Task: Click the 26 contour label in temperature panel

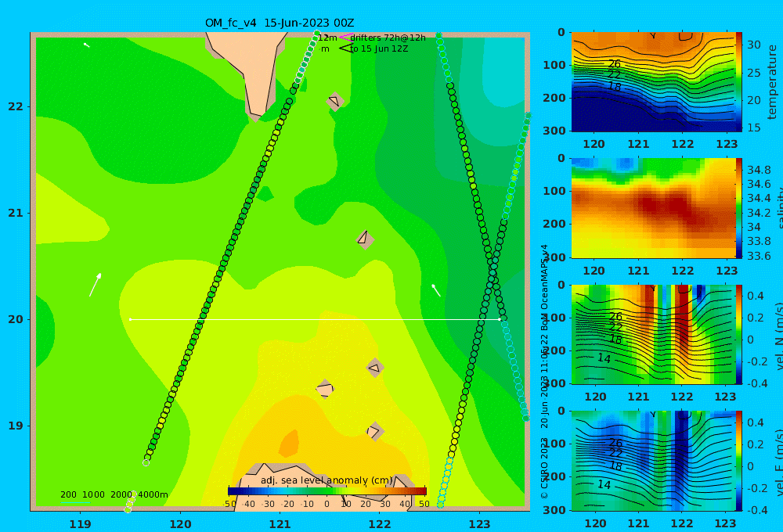Action: tap(615, 64)
